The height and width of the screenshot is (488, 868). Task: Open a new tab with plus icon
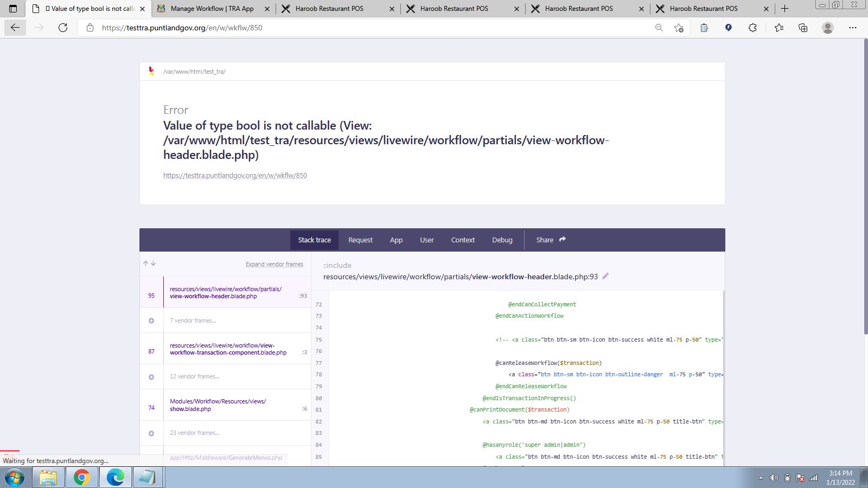tap(784, 9)
